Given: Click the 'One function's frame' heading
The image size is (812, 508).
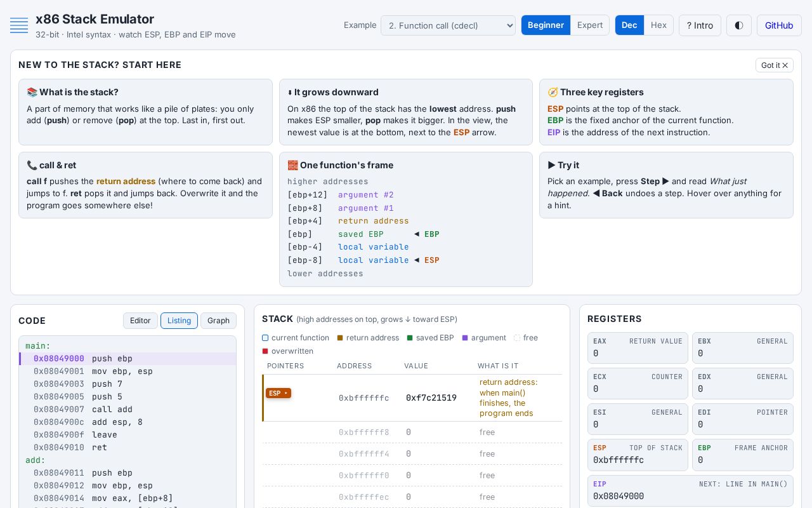Looking at the screenshot, I should click(340, 165).
